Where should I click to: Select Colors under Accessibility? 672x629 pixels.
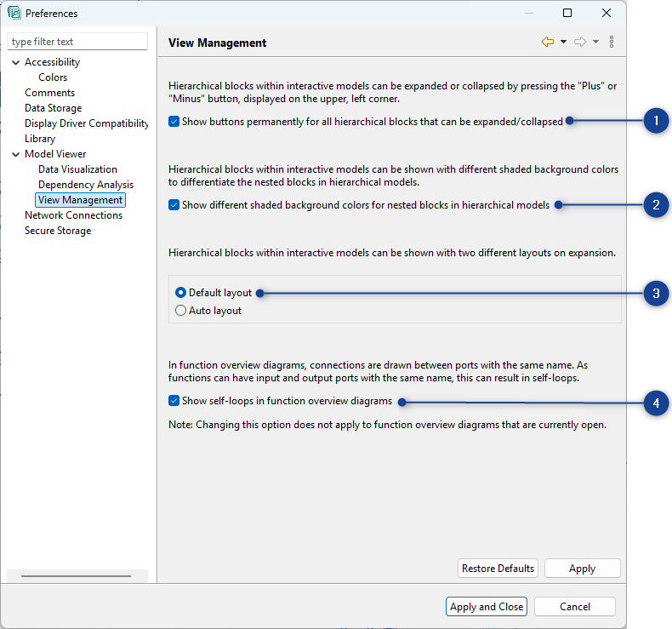53,77
